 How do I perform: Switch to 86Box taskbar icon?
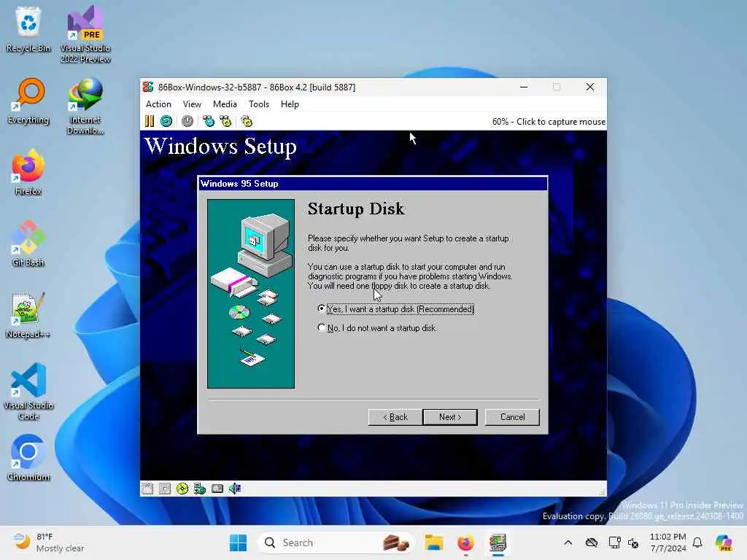498,542
